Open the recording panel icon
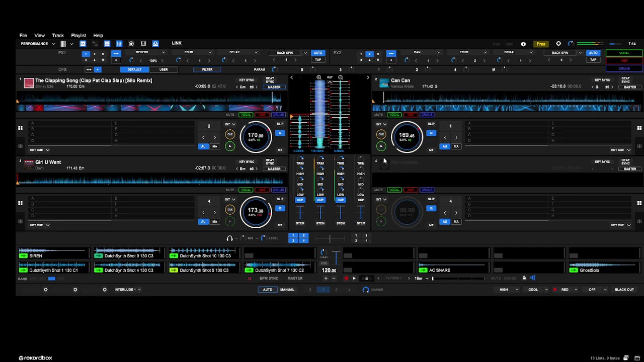This screenshot has height=362, width=644. coord(131,44)
